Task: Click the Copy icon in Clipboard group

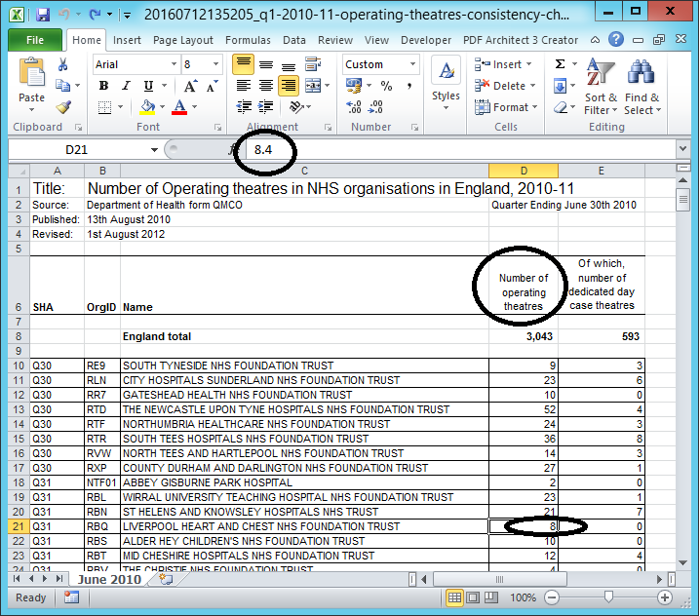Action: click(x=62, y=85)
